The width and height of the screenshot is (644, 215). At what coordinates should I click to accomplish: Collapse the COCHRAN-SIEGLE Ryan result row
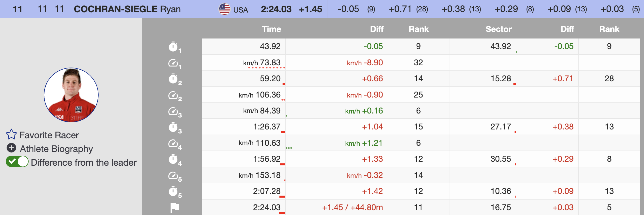pos(127,9)
